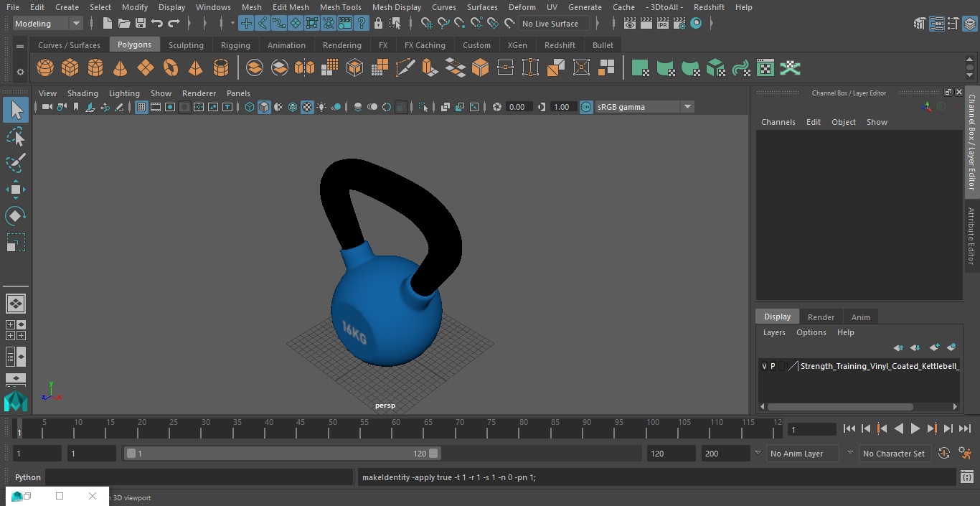
Task: Select the Strength_Training_Vinyl_Coated_Kettlebell layer name
Action: [x=880, y=366]
